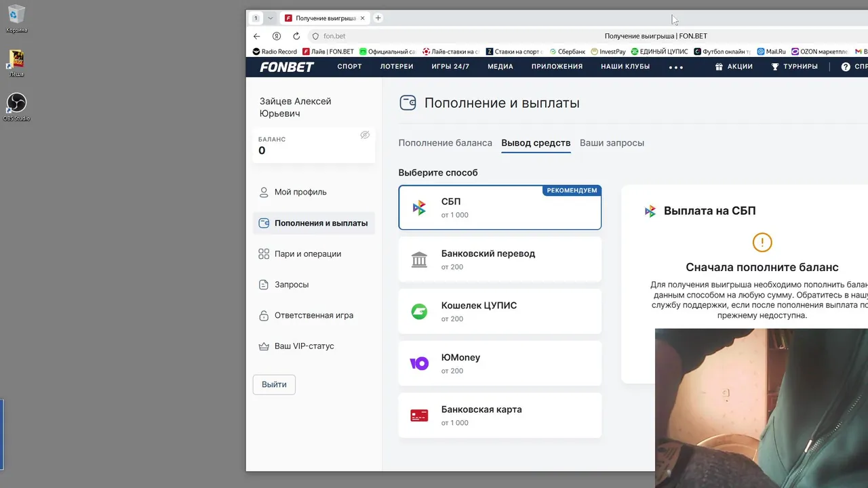This screenshot has height=488, width=868.
Task: Open Мой профиль in sidebar
Action: 314,192
